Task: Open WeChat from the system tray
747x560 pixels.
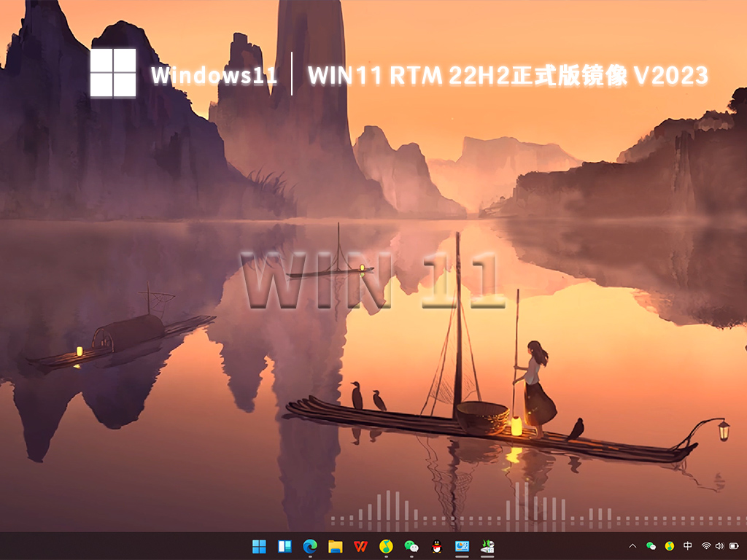Action: pyautogui.click(x=651, y=546)
